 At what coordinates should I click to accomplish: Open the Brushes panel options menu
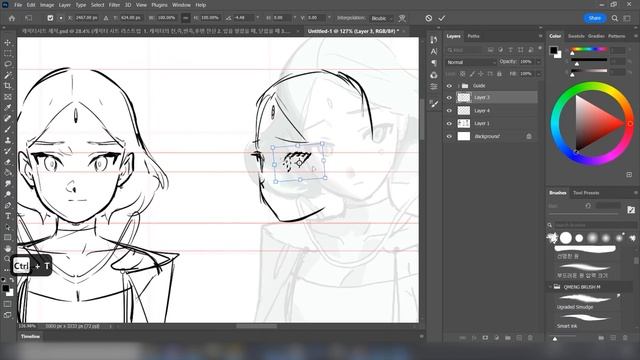tap(636, 193)
